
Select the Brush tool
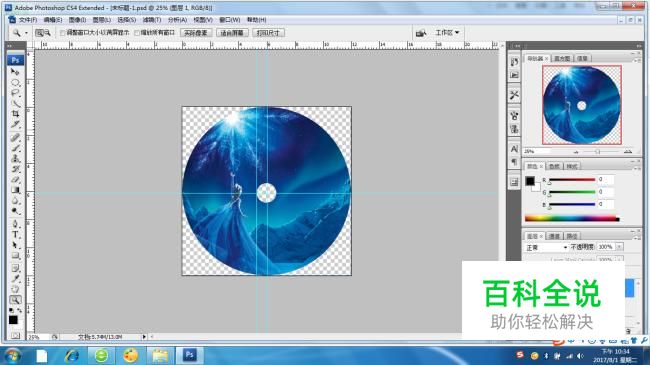[x=15, y=147]
